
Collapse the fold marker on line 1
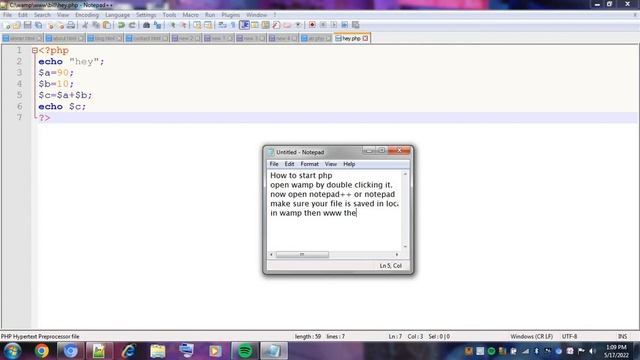click(x=35, y=51)
